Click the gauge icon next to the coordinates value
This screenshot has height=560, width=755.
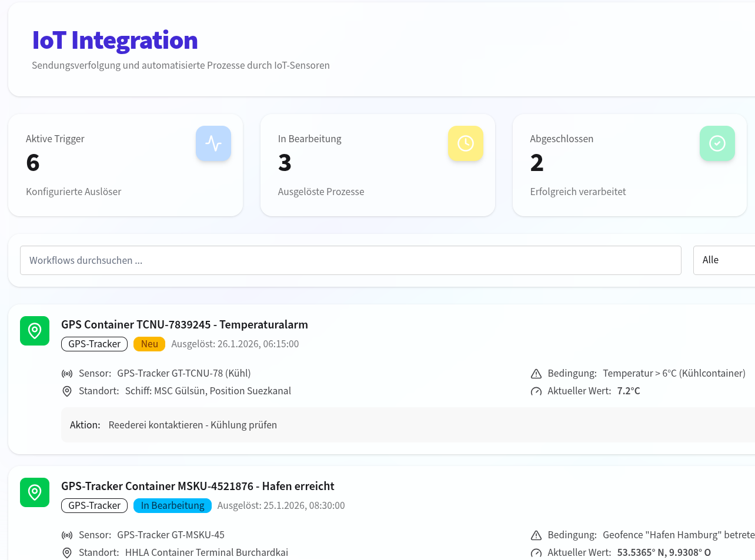tap(536, 552)
